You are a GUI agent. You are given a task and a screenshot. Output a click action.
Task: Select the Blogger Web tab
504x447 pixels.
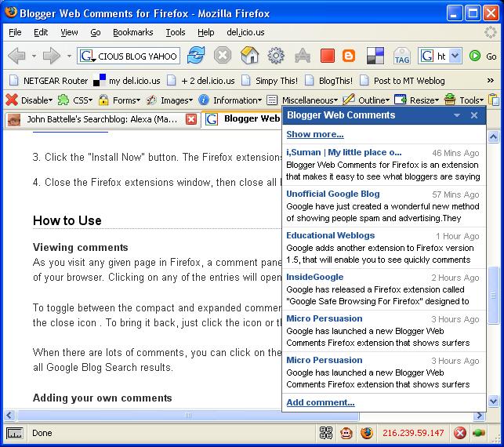pos(243,118)
